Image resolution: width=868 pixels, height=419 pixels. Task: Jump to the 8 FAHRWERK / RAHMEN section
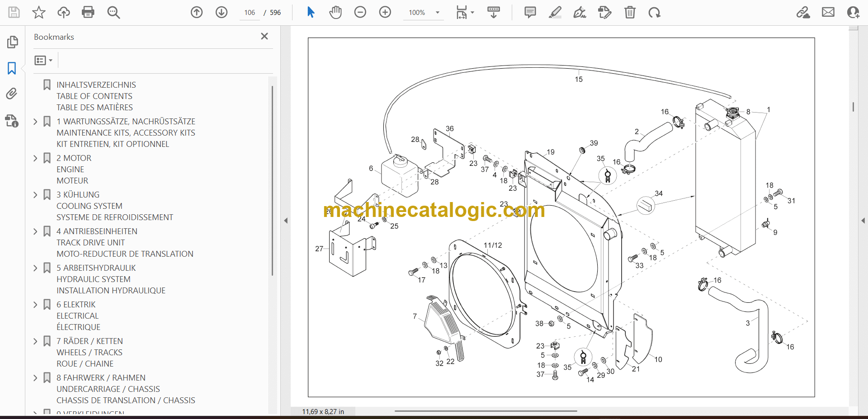126,389
